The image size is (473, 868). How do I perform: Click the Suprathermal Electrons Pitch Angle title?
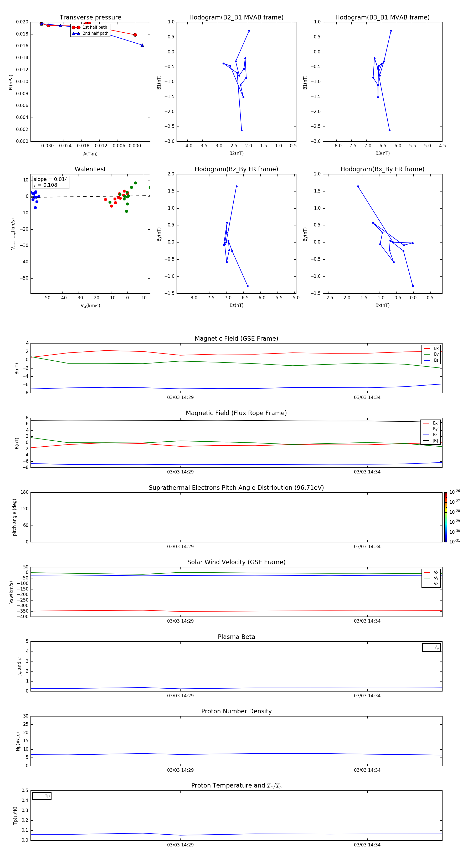point(236,488)
